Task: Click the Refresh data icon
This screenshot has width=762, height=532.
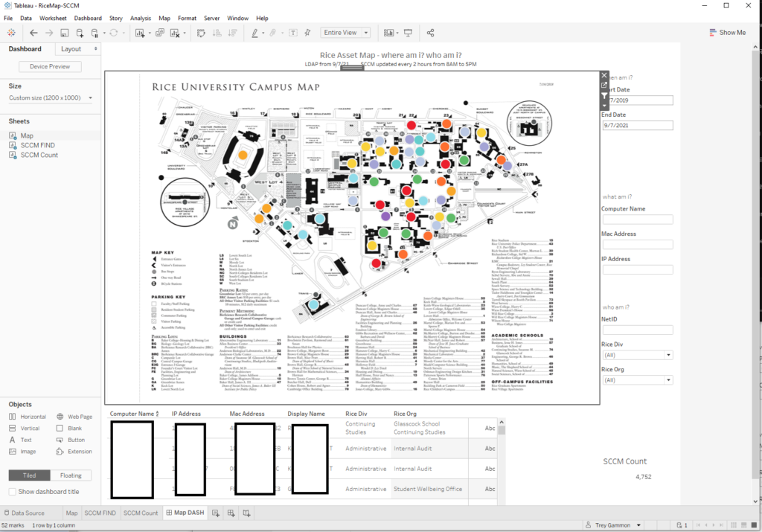Action: click(x=113, y=33)
